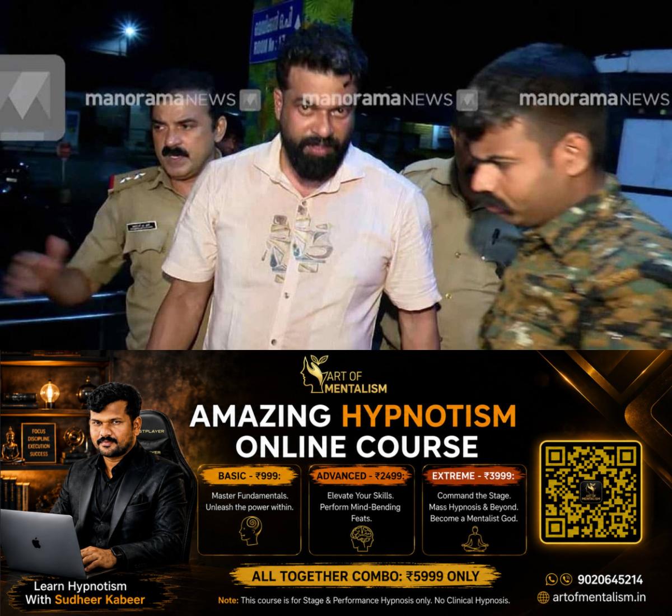The height and width of the screenshot is (616, 672).
Task: Click the WhatsApp icon beside phone number
Action: coord(551,580)
